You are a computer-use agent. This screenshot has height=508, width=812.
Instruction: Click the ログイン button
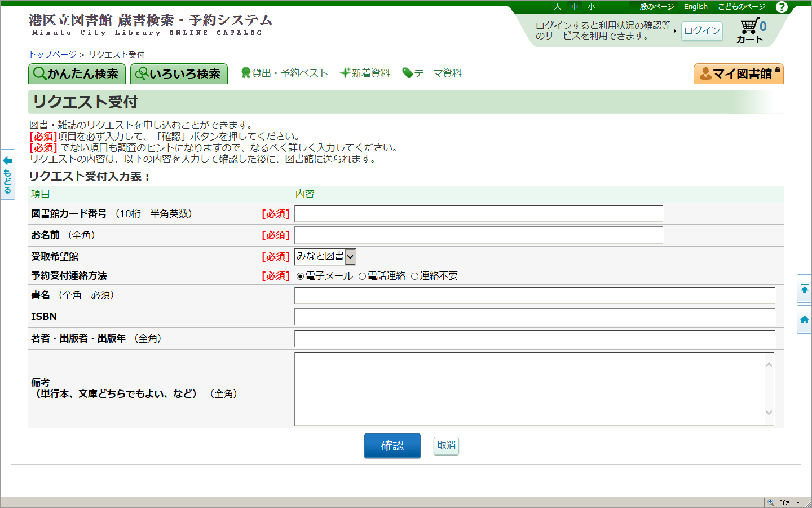[702, 30]
